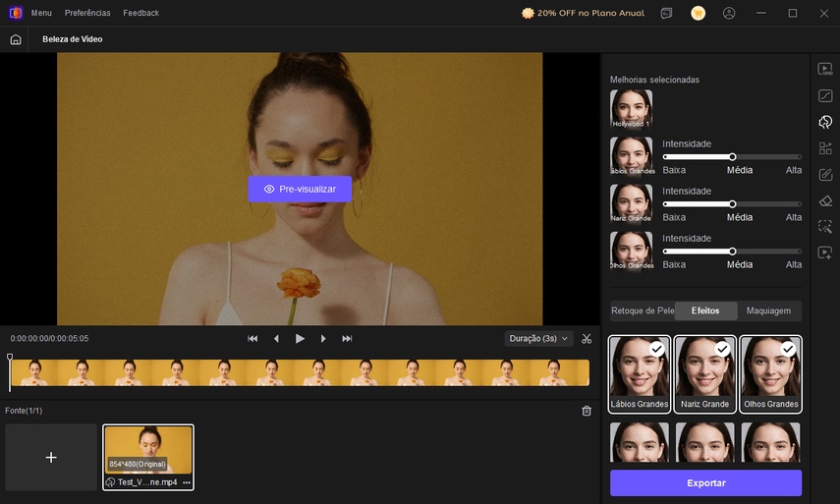
Task: Play the video
Action: click(x=300, y=339)
